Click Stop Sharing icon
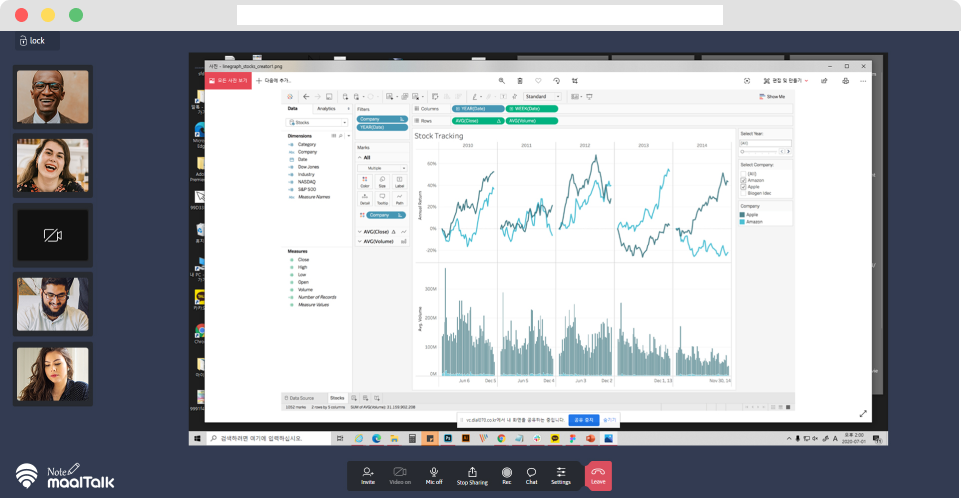Viewport: 961px width, 498px height. [x=471, y=474]
